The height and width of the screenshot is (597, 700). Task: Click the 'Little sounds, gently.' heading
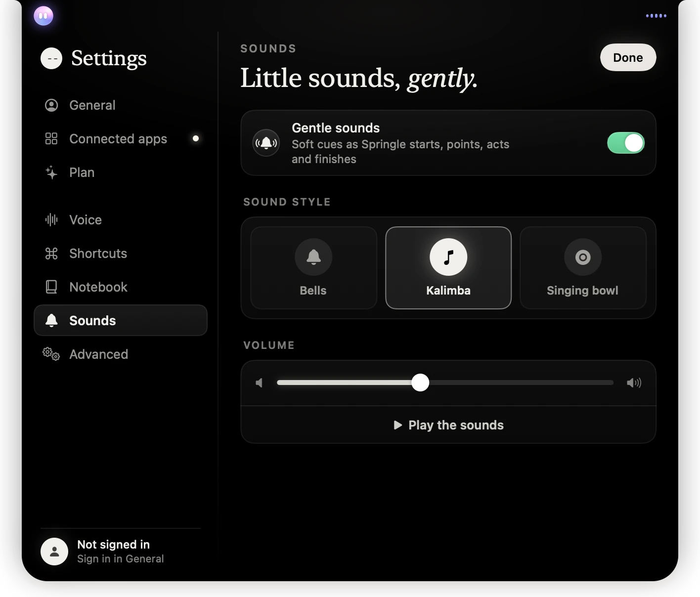pyautogui.click(x=359, y=79)
